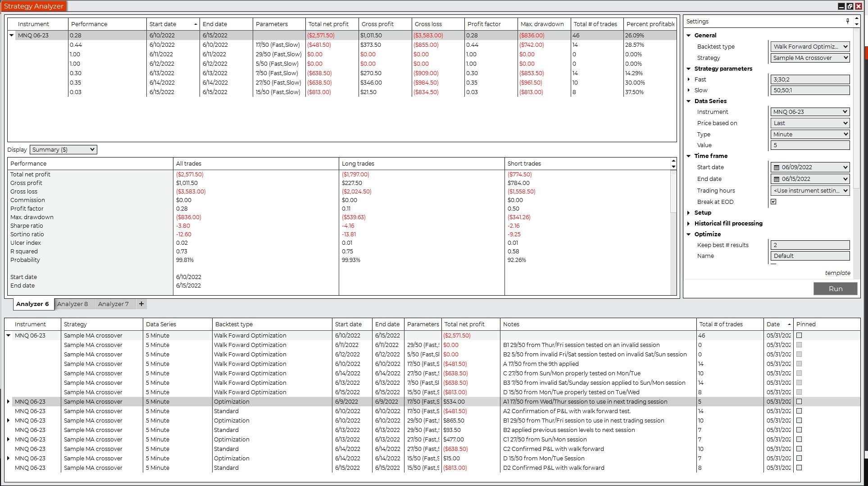This screenshot has height=486, width=868.
Task: Switch to the Analyzer 8 tab
Action: click(x=73, y=304)
